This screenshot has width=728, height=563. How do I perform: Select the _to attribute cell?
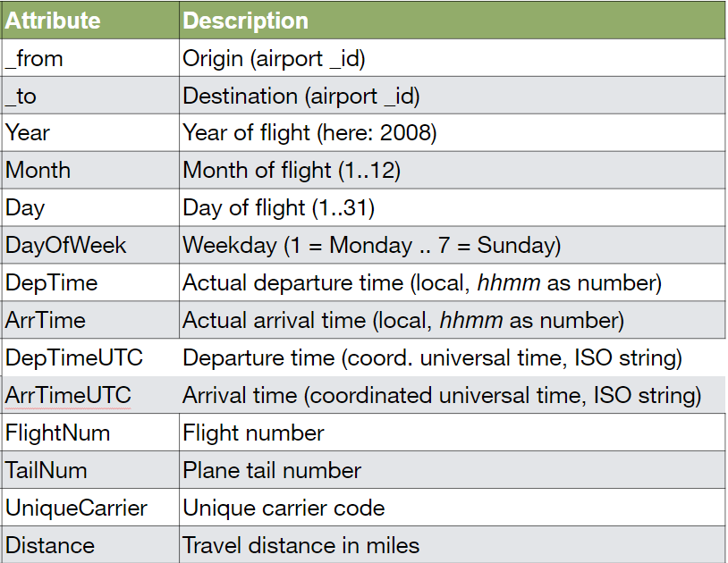(x=90, y=96)
